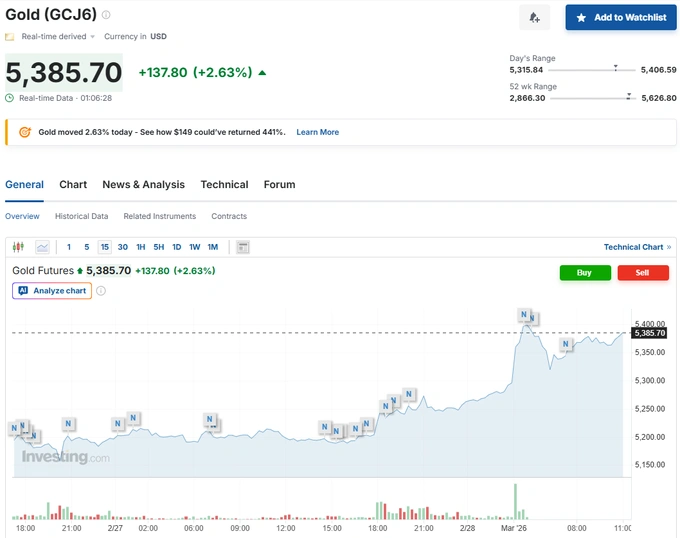This screenshot has width=680, height=538.
Task: Click the Day's Range slider marker
Action: point(615,70)
